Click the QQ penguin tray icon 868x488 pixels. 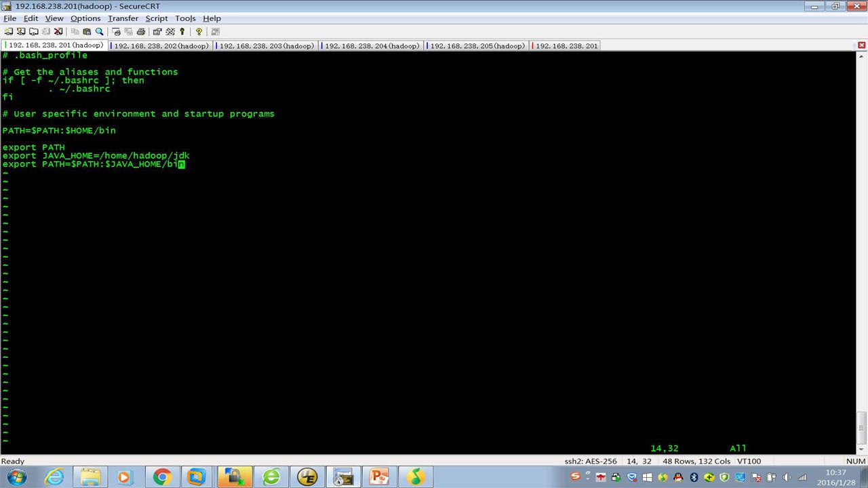[x=677, y=477]
